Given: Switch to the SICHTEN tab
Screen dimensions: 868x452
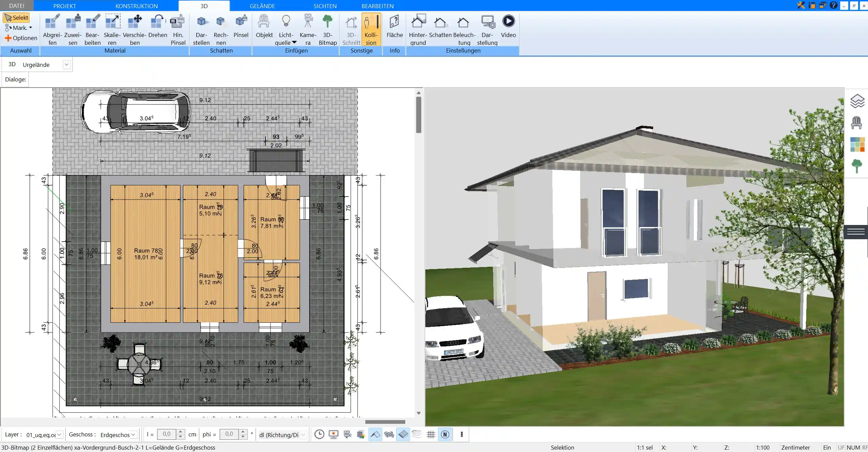Looking at the screenshot, I should pyautogui.click(x=325, y=6).
